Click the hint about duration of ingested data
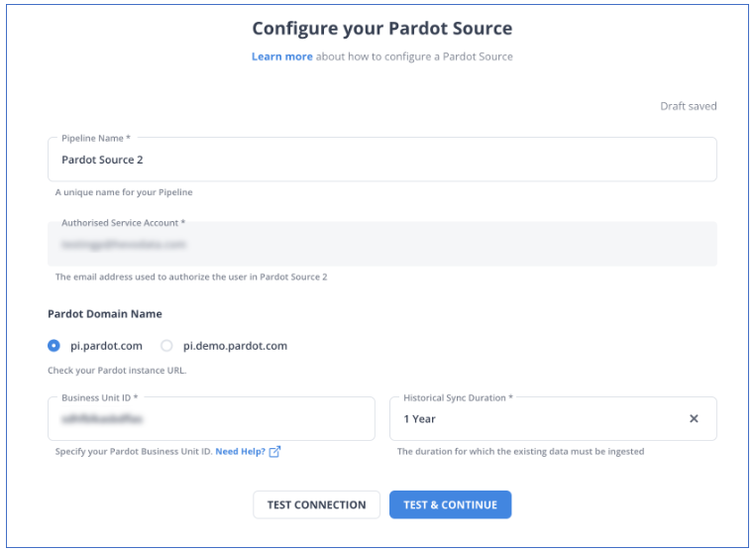The image size is (756, 552). click(521, 452)
